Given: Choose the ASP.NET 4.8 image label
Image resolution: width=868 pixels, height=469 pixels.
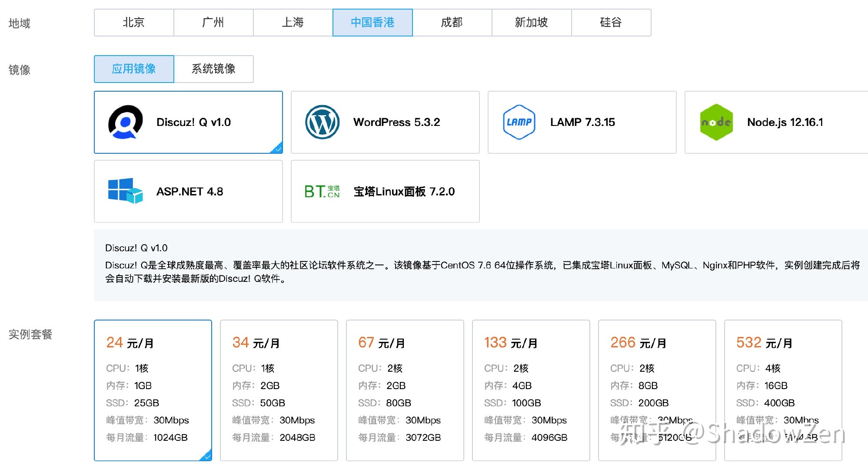Looking at the screenshot, I should 190,192.
